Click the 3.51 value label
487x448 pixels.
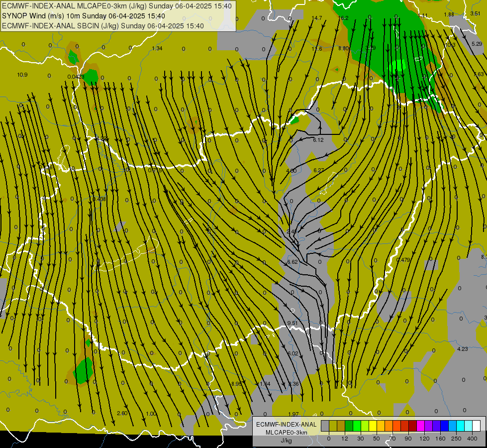(x=475, y=13)
